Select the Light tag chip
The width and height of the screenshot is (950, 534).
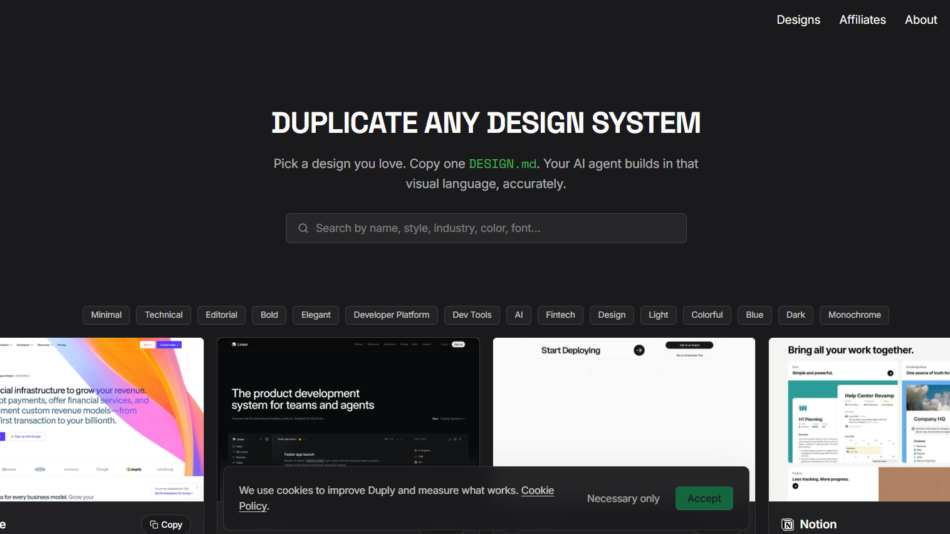(x=658, y=315)
